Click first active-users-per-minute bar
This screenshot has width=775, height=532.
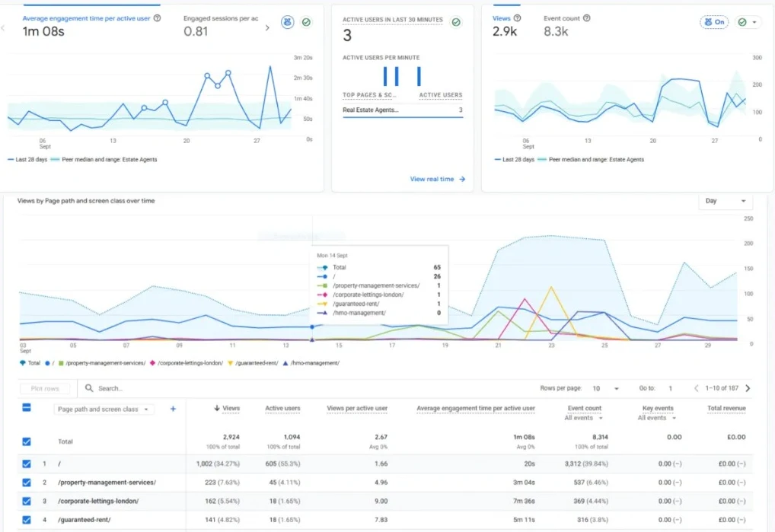[x=385, y=76]
